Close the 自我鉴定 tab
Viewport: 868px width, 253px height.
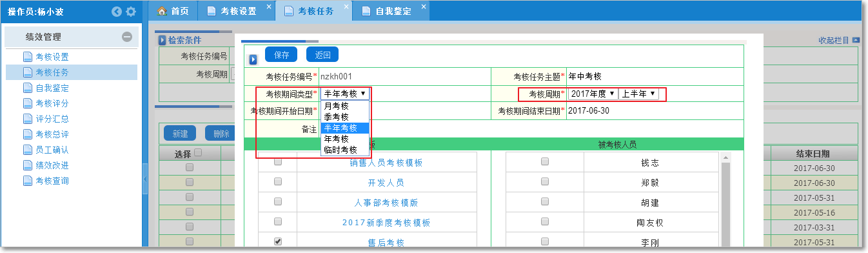[x=424, y=6]
